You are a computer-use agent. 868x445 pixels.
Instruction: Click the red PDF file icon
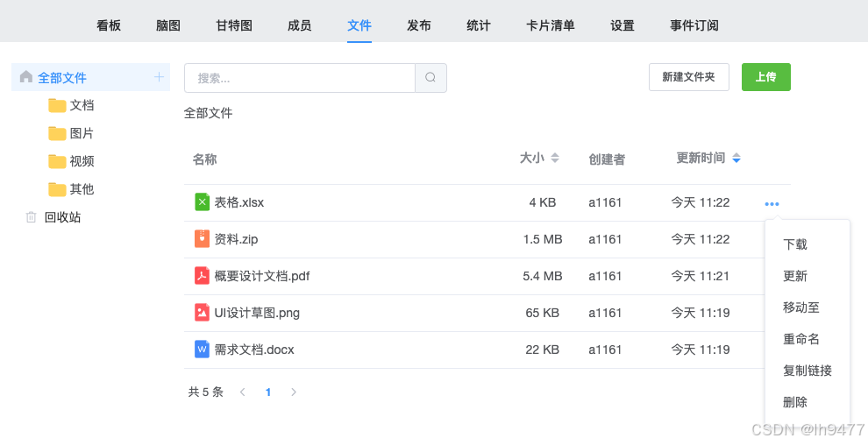coord(202,276)
